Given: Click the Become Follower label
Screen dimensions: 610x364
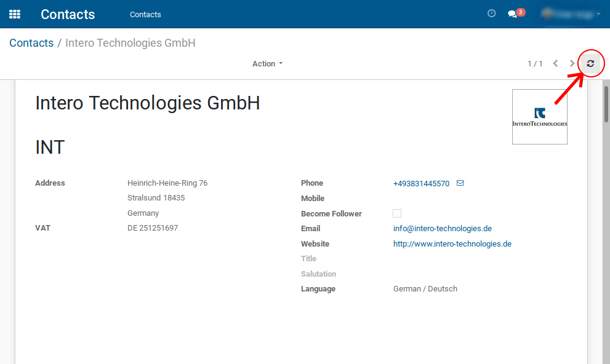Looking at the screenshot, I should click(x=331, y=213).
